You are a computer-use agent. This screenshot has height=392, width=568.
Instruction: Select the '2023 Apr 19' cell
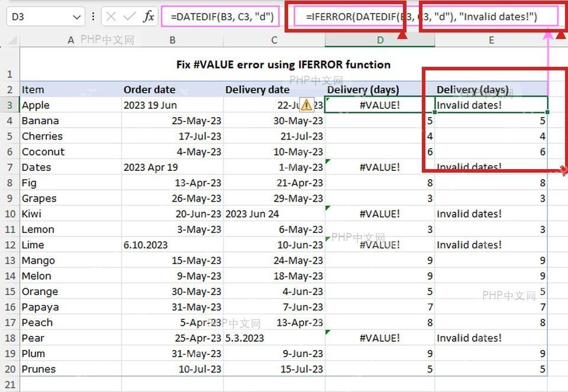(172, 167)
